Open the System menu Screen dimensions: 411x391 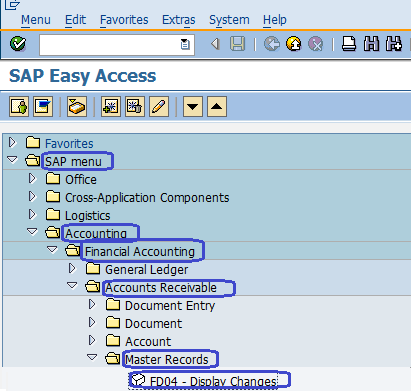tap(229, 20)
